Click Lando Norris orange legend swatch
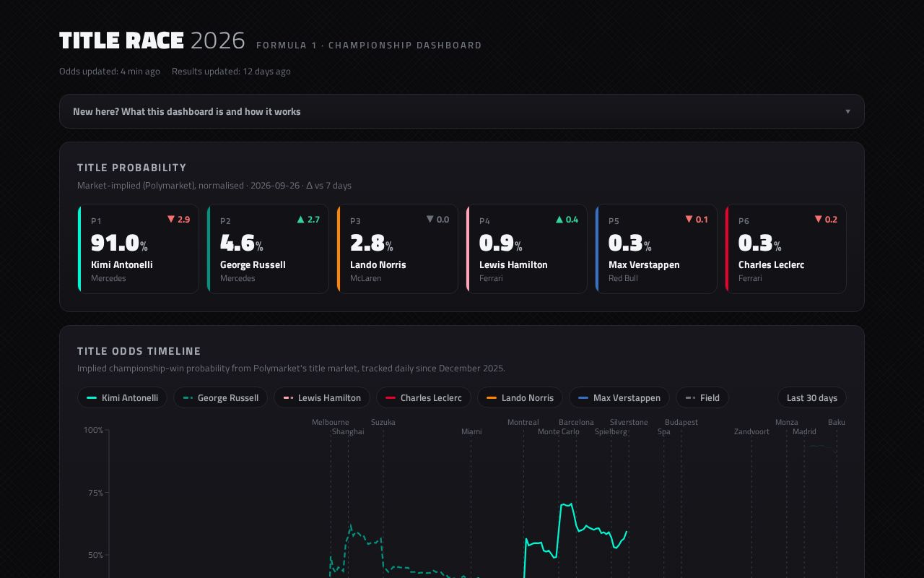 492,398
